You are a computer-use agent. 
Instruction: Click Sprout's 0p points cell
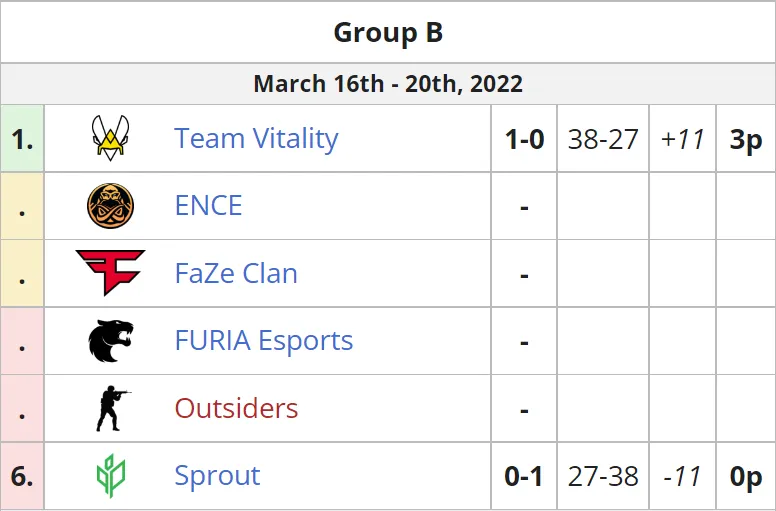[745, 477]
